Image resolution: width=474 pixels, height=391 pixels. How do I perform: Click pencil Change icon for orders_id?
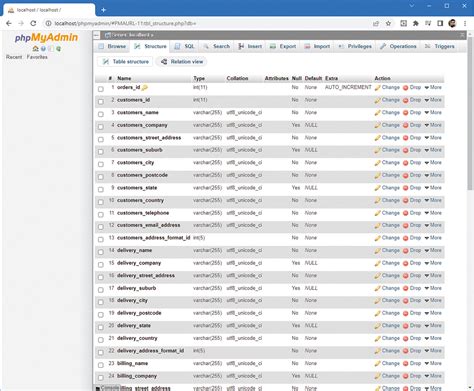click(377, 88)
